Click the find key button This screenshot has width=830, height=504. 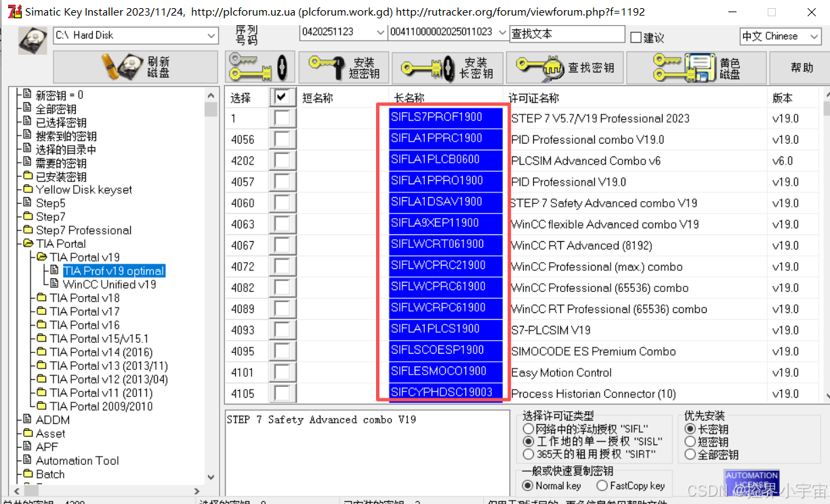point(565,67)
